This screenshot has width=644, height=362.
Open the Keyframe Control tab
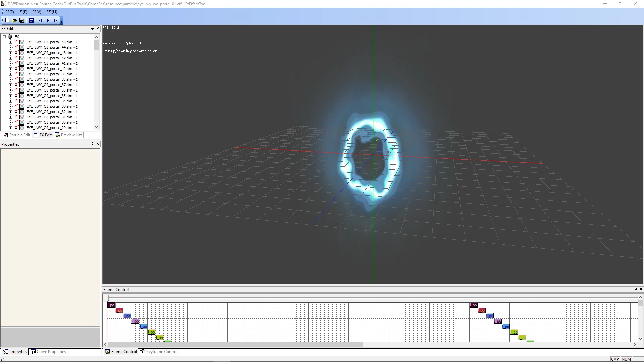159,352
